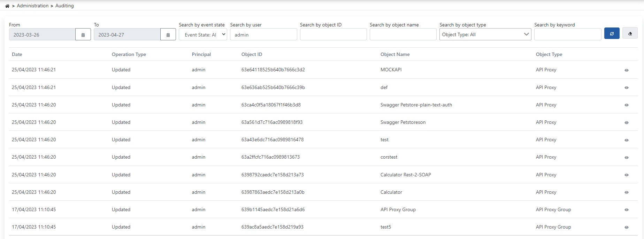Click the home icon in breadcrumb
Screen dimensions: 644x239
pos(7,6)
